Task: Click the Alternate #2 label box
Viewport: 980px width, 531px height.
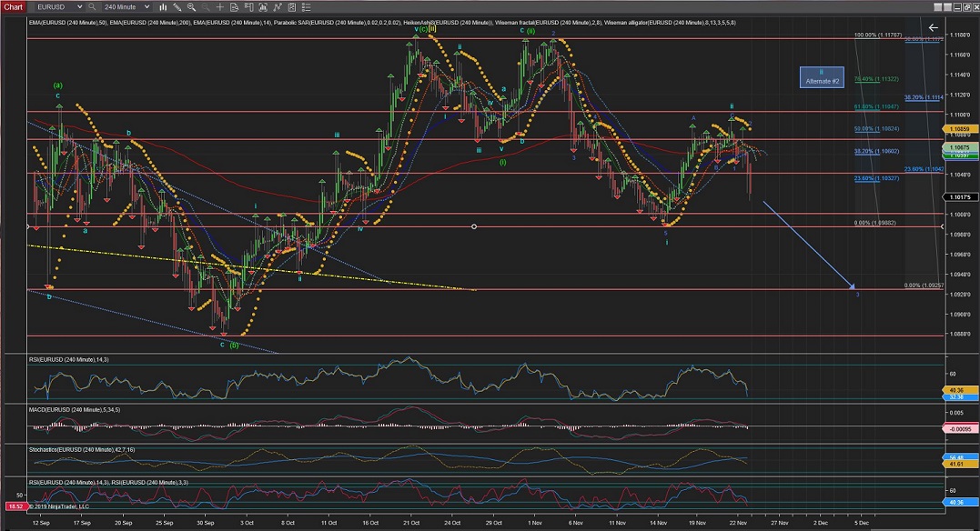Action: [821, 78]
